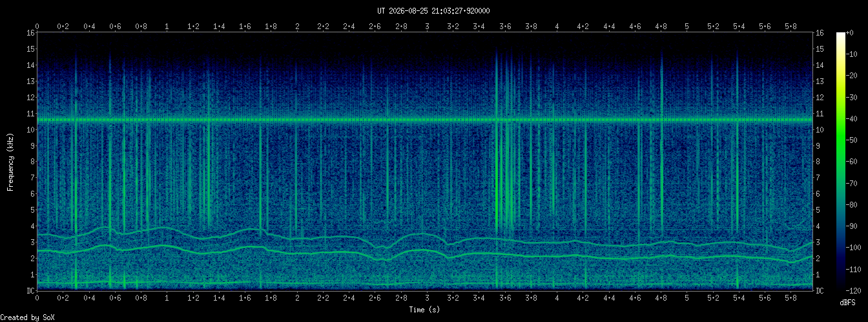
Task: Click the upper wavy harmonic line at 2 seconds
Action: (297, 238)
